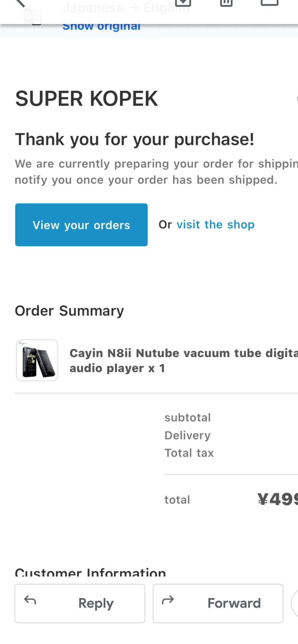Tap the SUPER KOPEK store heading
This screenshot has height=644, width=298.
point(87,99)
